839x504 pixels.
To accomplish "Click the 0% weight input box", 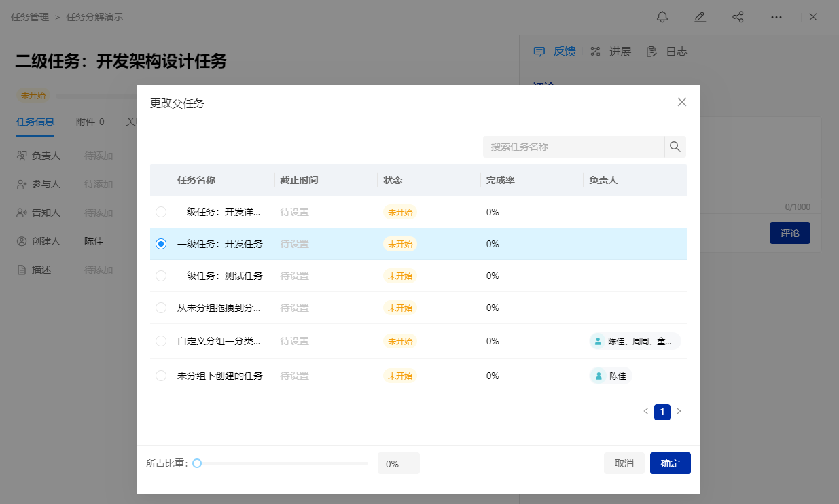I will [399, 463].
